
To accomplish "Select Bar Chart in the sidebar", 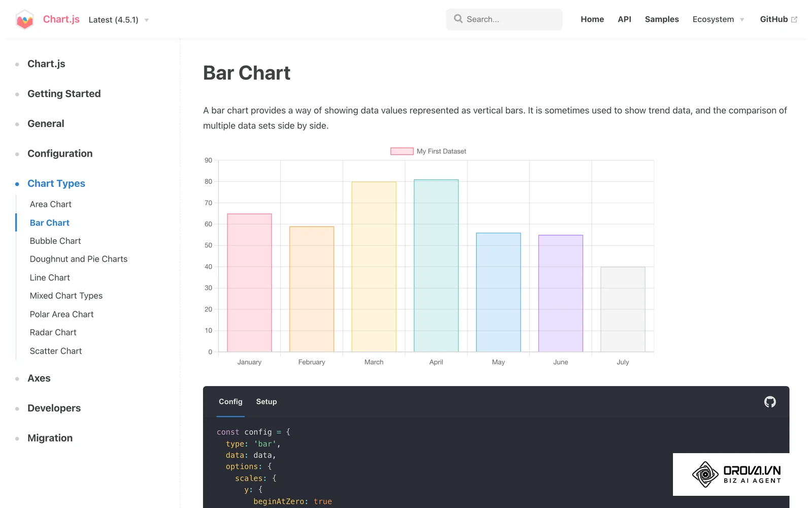I will [x=50, y=223].
